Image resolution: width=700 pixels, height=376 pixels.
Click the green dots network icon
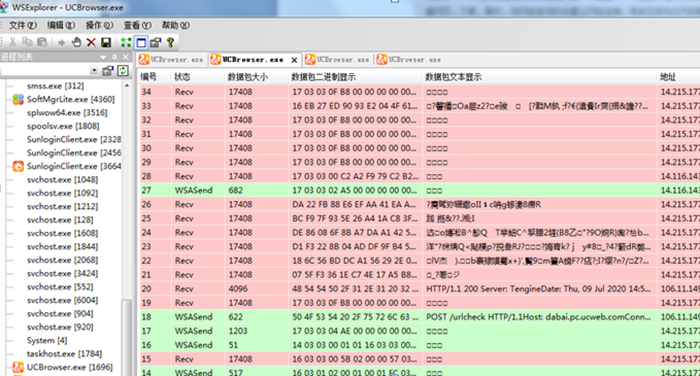click(x=126, y=42)
